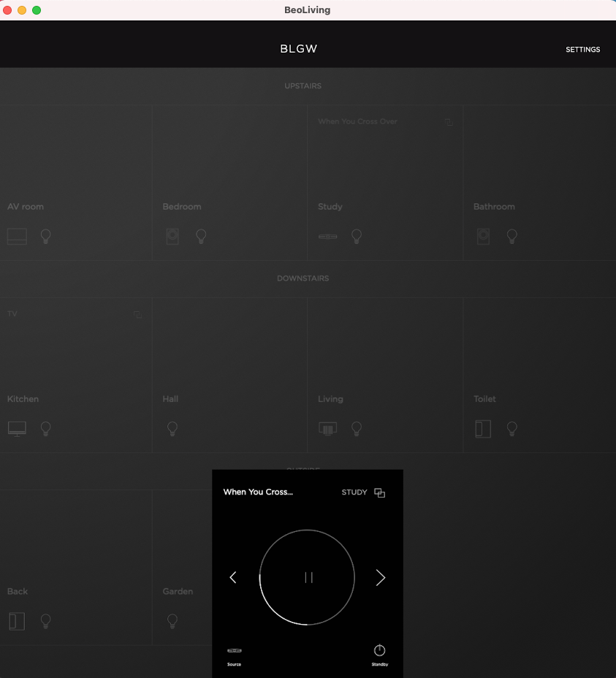Screen dimensions: 616x678
Task: Open the Source selector in player panel
Action: 234,652
